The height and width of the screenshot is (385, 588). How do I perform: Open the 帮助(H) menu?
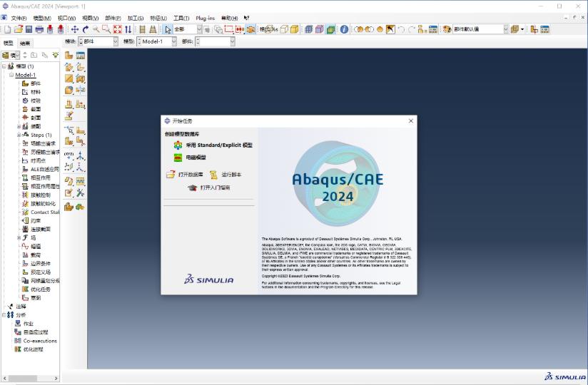230,18
